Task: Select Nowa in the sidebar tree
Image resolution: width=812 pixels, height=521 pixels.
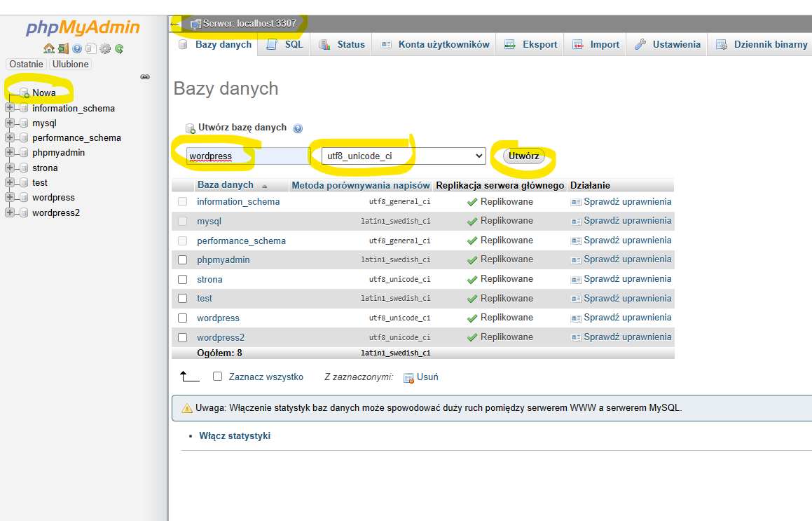Action: coord(44,93)
